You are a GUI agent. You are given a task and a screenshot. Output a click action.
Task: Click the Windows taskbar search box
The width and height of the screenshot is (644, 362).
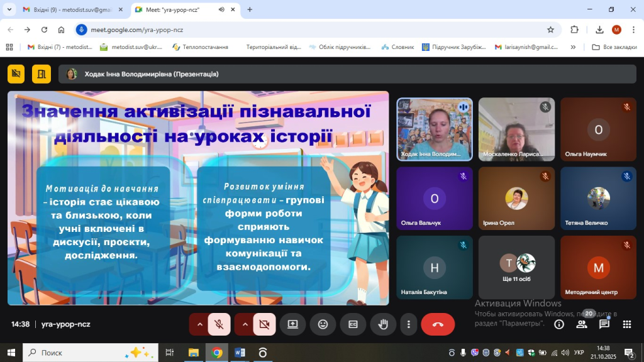pos(89,353)
